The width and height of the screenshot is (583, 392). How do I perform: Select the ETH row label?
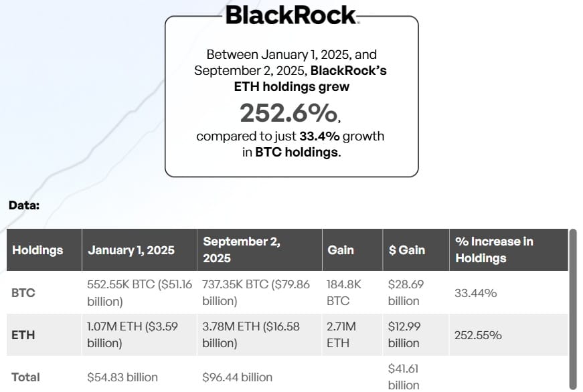point(23,335)
